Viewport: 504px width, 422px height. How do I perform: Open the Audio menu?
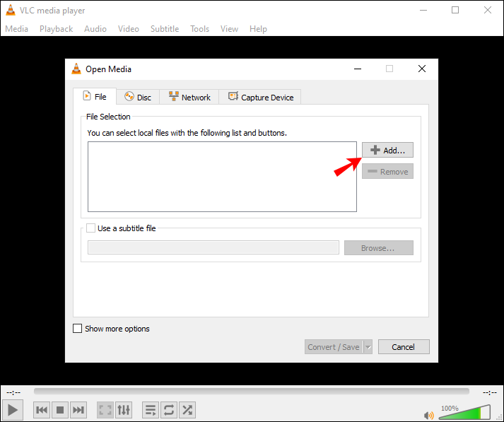[x=95, y=29]
